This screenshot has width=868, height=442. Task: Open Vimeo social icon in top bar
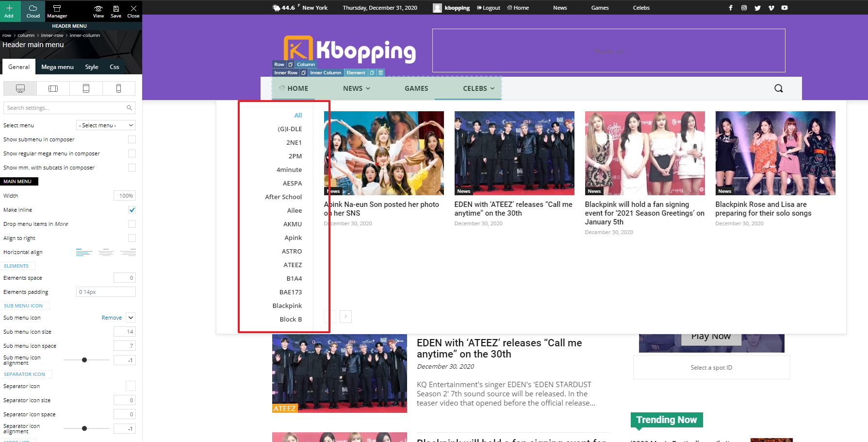771,8
